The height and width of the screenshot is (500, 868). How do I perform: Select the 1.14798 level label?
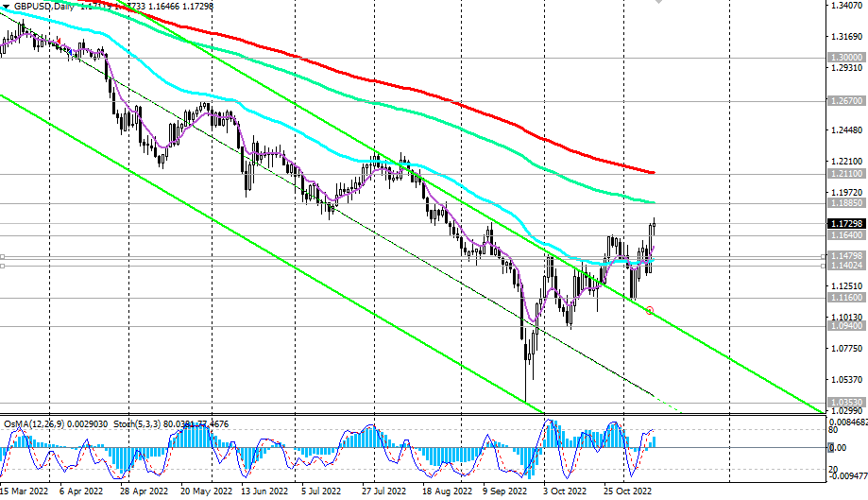pos(847,256)
